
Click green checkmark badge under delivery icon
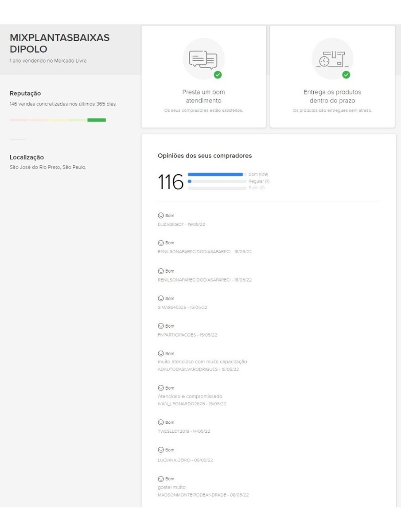tap(346, 75)
